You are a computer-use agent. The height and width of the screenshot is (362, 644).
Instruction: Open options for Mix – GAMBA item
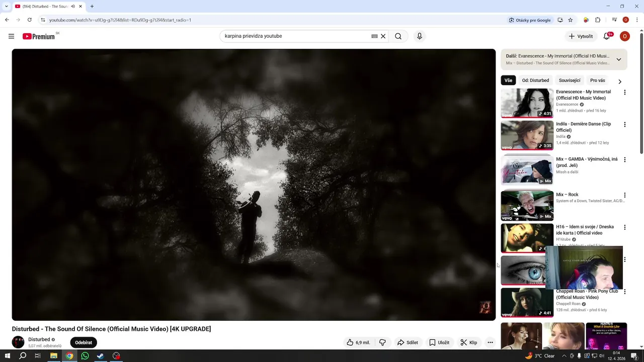pyautogui.click(x=625, y=160)
